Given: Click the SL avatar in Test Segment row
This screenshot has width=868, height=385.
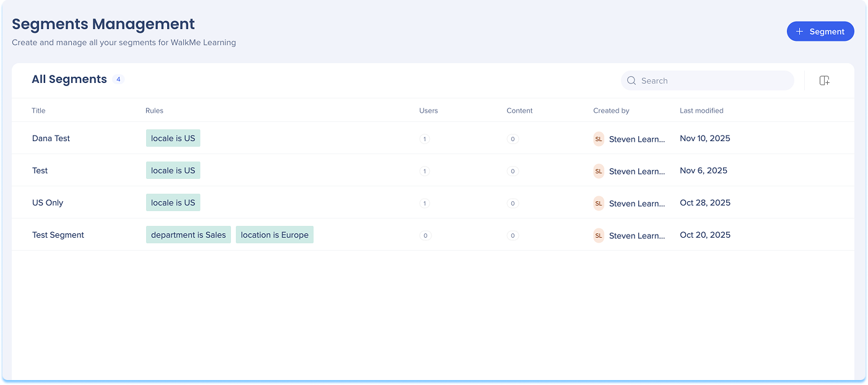Looking at the screenshot, I should point(598,236).
